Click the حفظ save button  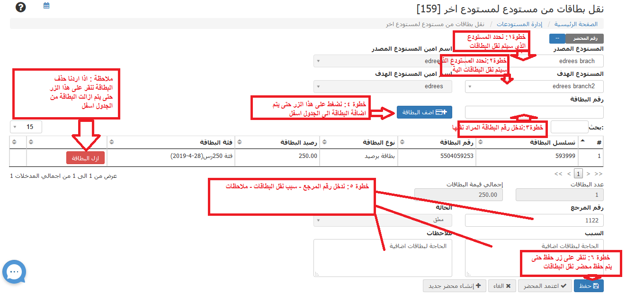[589, 286]
